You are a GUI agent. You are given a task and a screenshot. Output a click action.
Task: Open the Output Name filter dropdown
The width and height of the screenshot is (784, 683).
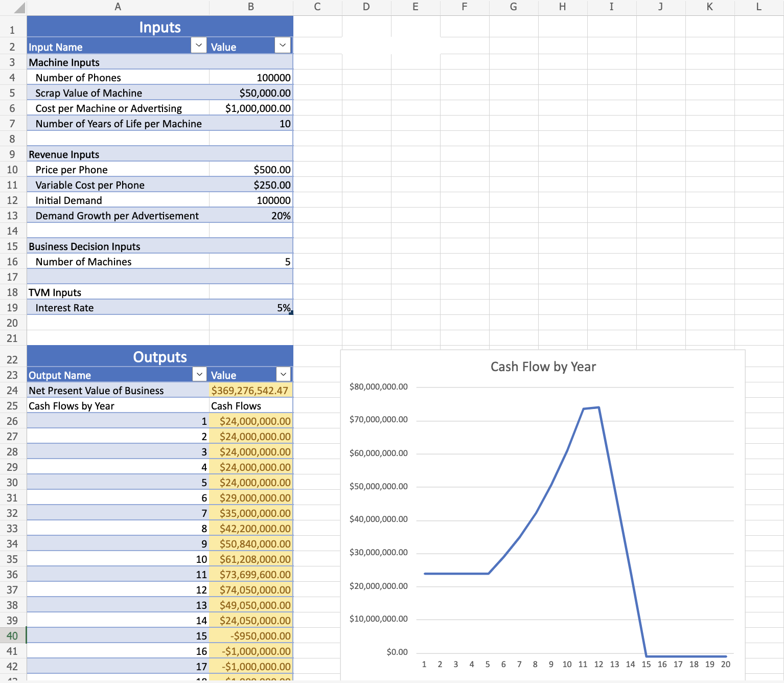click(199, 374)
